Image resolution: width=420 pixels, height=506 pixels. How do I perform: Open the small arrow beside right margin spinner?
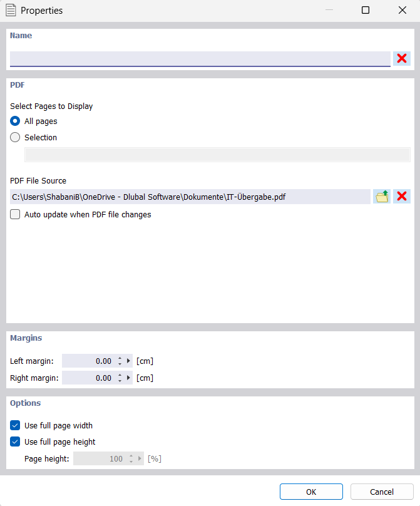[128, 378]
